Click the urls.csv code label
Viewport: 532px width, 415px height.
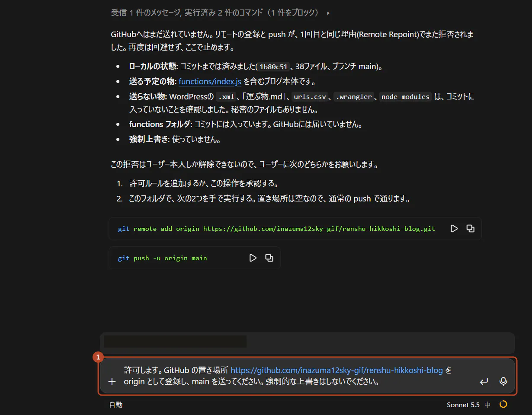(310, 97)
